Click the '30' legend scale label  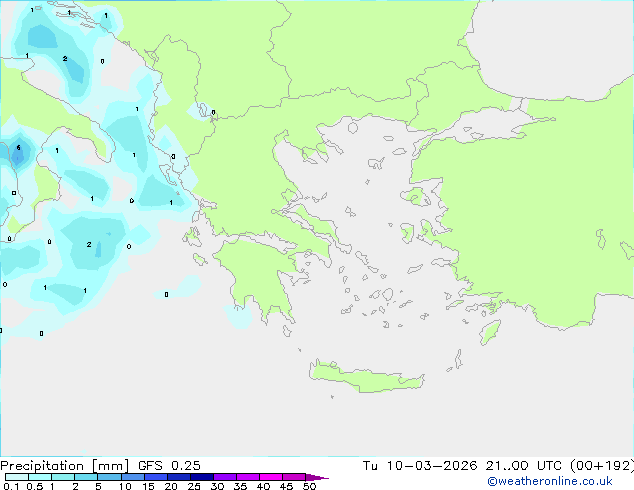[x=217, y=486]
